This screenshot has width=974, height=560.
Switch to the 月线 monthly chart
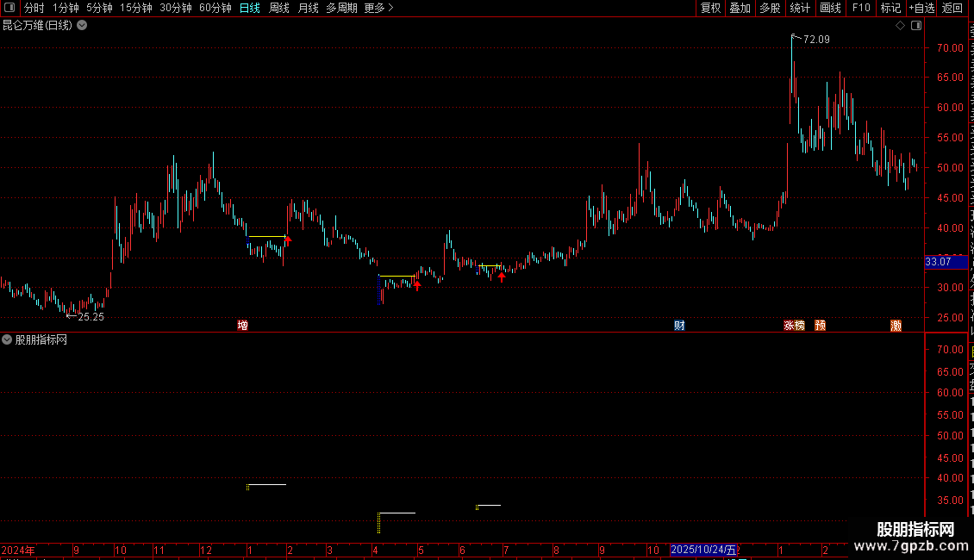pyautogui.click(x=308, y=8)
